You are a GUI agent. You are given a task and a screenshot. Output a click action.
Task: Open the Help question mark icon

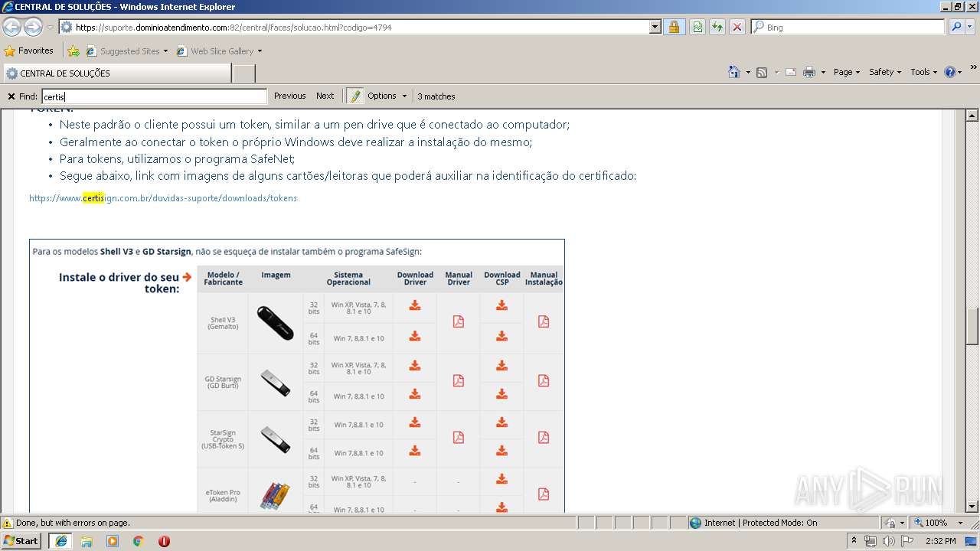(950, 72)
